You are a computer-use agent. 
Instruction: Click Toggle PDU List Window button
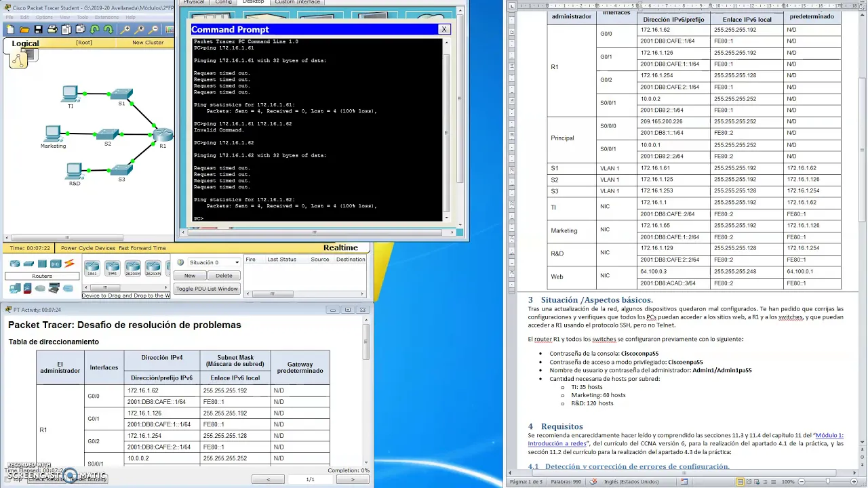tap(207, 289)
